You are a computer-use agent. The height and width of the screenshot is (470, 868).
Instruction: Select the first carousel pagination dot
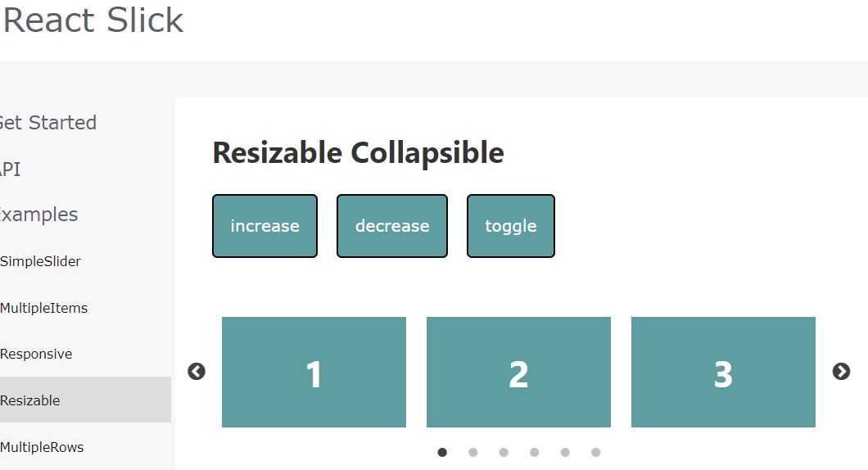tap(442, 452)
